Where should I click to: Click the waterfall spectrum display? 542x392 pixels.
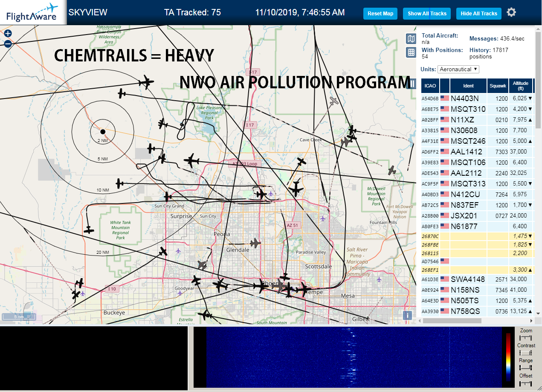pyautogui.click(x=354, y=357)
